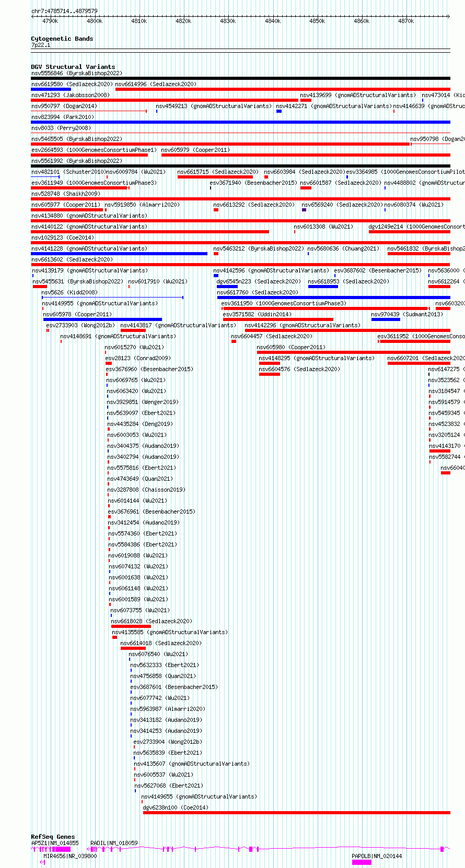Click the blue bar under dgv6545n223
465x868 pixels.
click(x=227, y=287)
